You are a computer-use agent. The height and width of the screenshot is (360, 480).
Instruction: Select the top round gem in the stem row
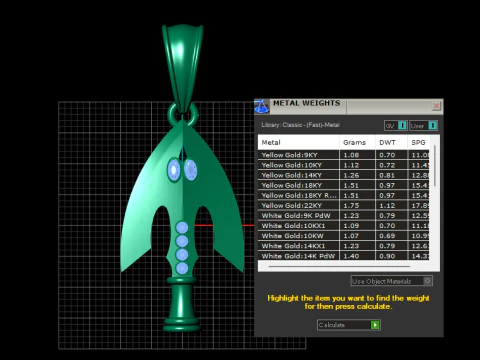click(182, 228)
